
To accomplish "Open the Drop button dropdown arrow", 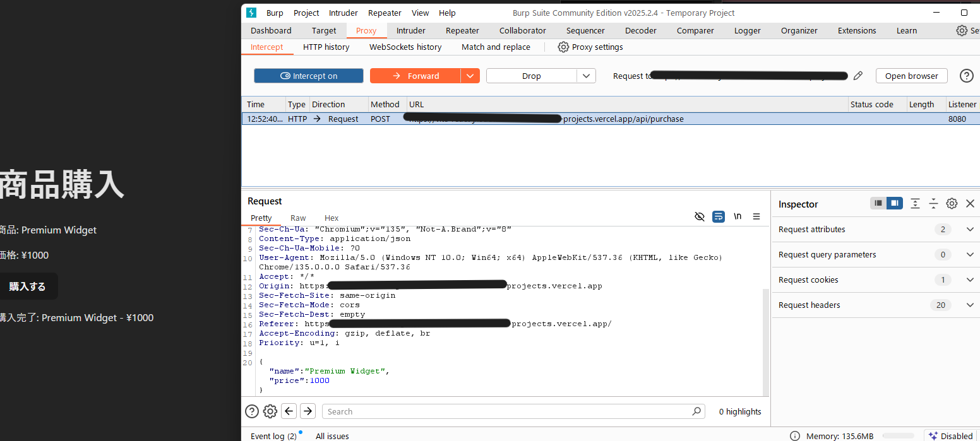I will pyautogui.click(x=587, y=76).
